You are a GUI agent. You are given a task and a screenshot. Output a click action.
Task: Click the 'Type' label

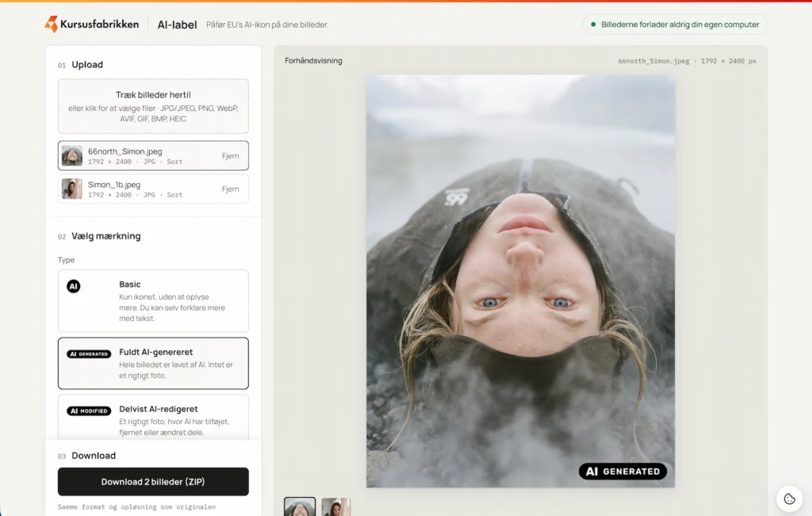pos(66,260)
